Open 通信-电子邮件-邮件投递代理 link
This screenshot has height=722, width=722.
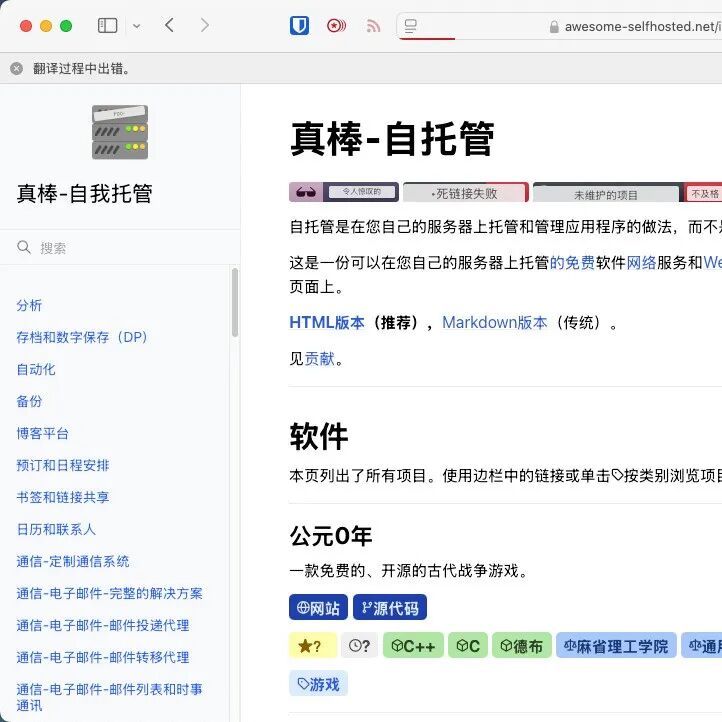pyautogui.click(x=103, y=625)
